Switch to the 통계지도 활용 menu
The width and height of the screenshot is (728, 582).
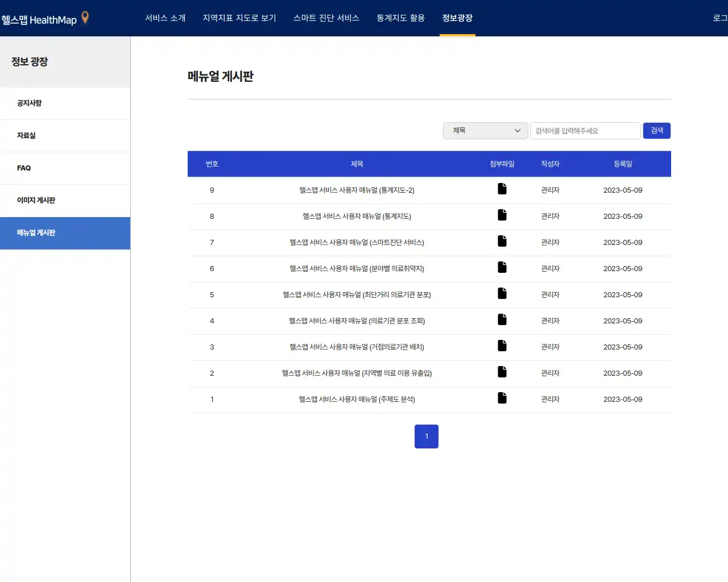[x=400, y=18]
